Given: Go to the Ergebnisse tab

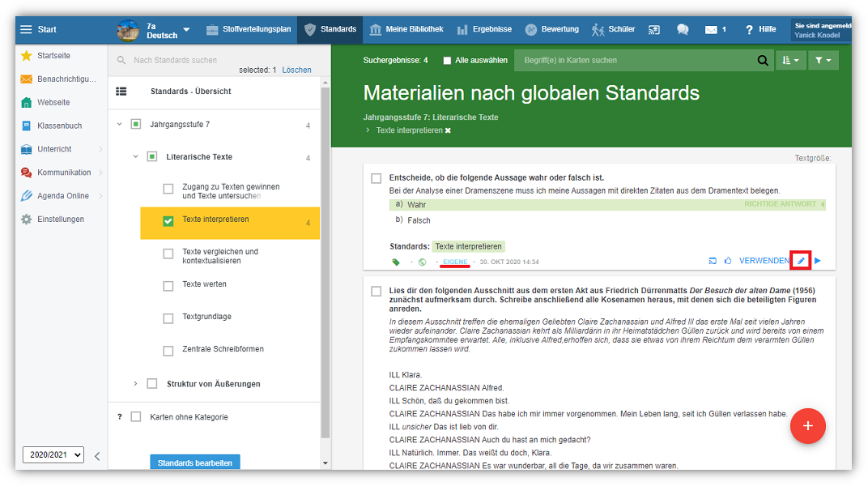Looking at the screenshot, I should (484, 29).
